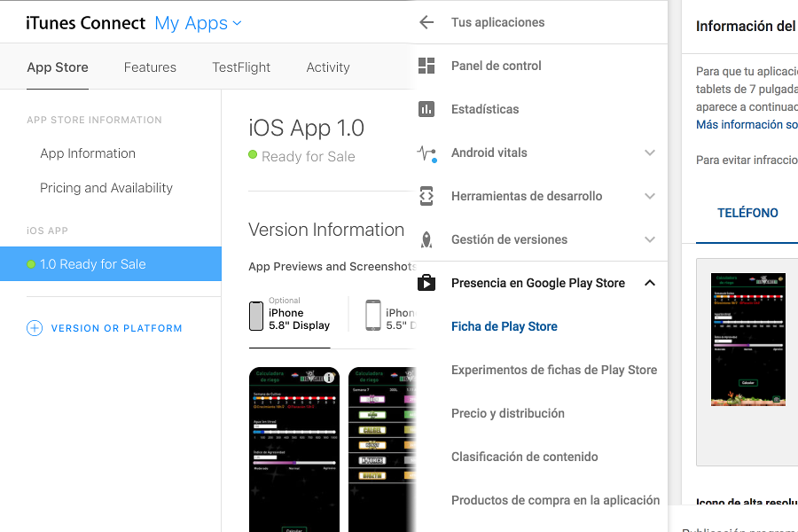Open Productos de compra en la aplicación
Screen dimensions: 798x532
[555, 500]
